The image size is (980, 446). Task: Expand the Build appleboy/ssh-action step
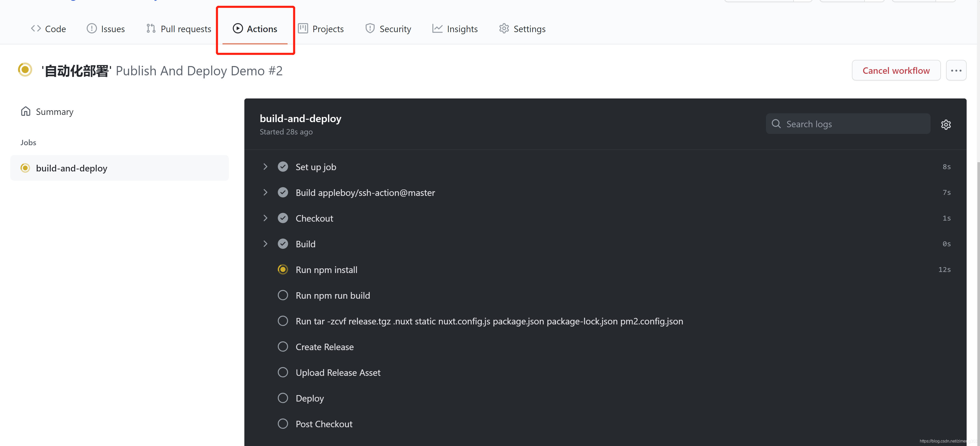click(x=266, y=192)
